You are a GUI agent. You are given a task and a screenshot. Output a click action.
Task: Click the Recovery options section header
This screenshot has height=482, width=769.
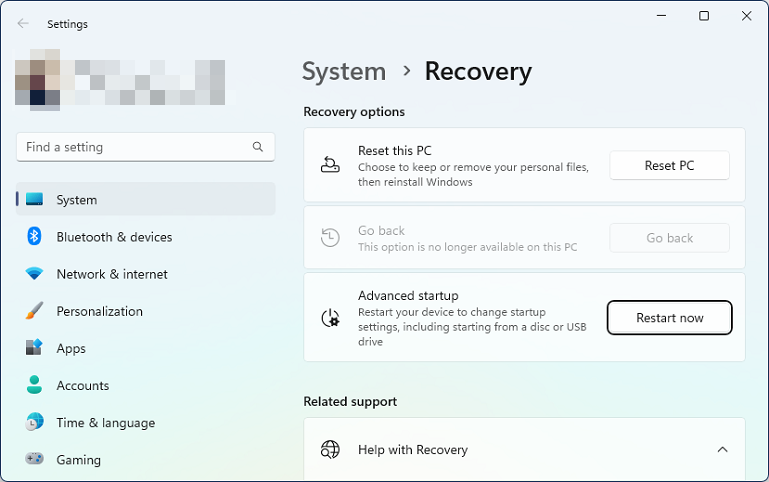point(354,112)
